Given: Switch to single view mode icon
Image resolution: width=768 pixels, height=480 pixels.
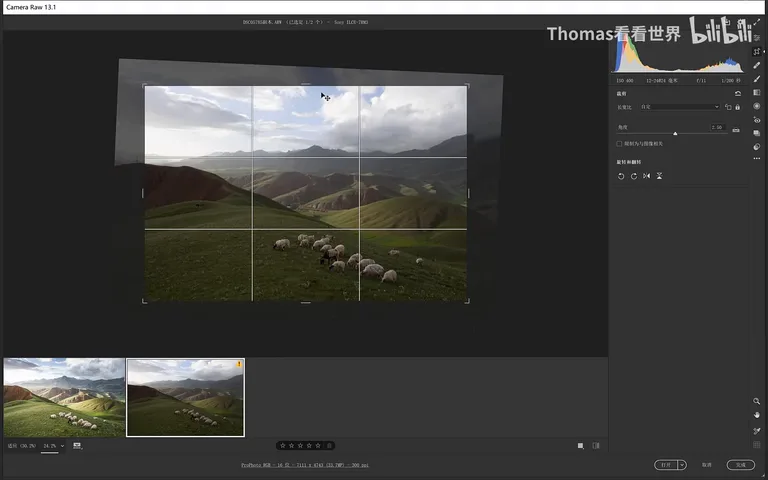Looking at the screenshot, I should (x=580, y=446).
